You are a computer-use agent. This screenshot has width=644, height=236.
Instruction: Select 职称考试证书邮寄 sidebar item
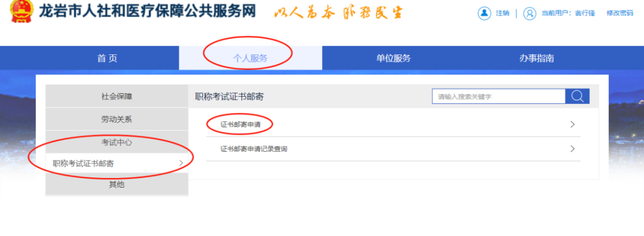pos(117,164)
